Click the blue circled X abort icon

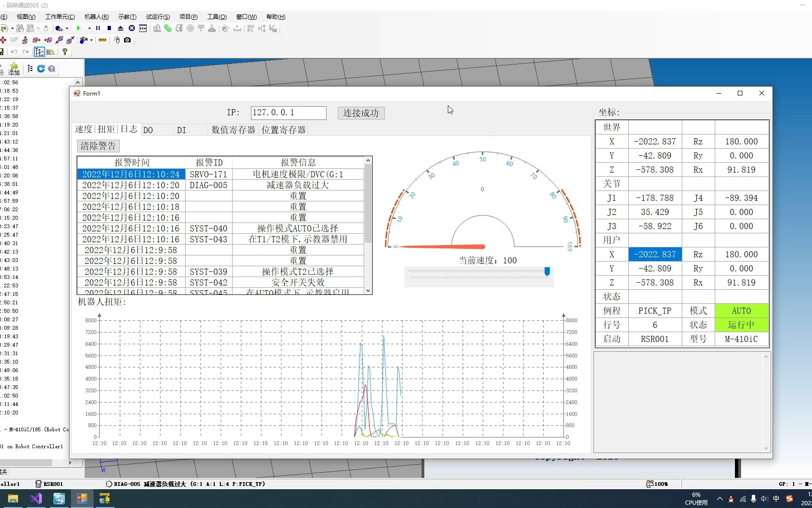[132, 28]
